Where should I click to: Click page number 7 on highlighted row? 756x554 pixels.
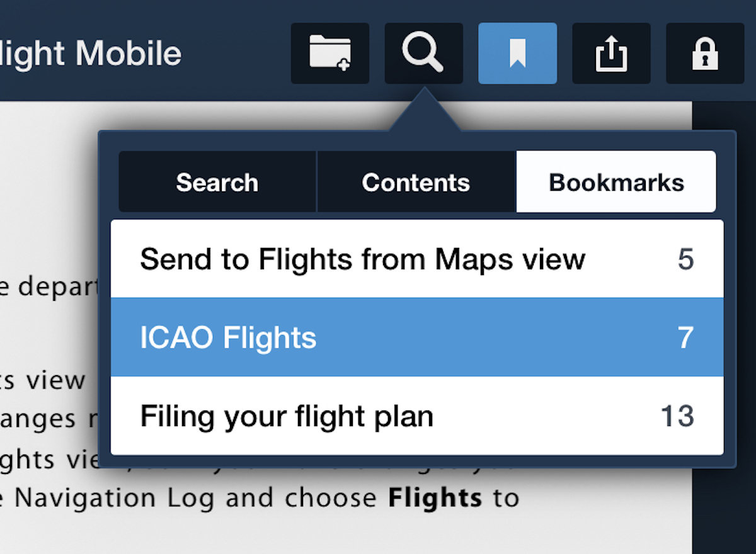[x=685, y=338]
